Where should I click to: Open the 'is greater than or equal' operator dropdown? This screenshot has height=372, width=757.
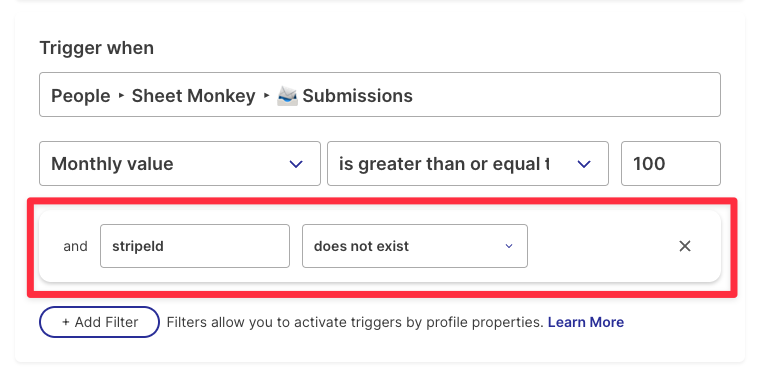(x=468, y=164)
